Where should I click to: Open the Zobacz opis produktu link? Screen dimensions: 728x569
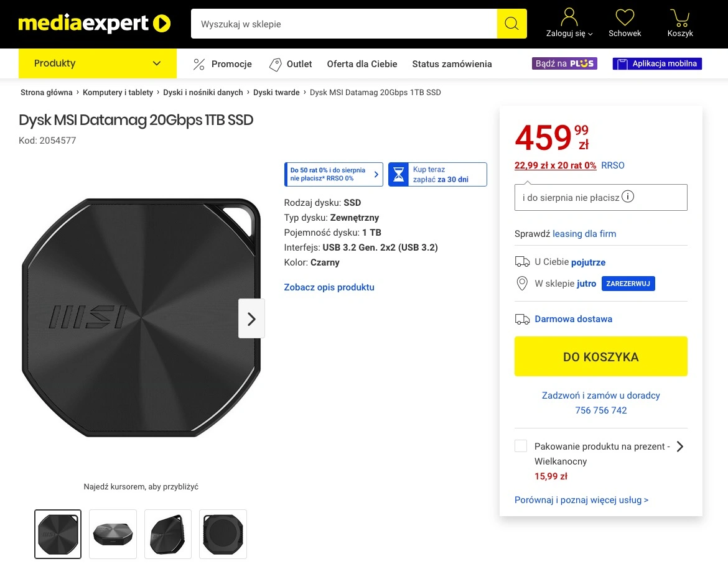(x=329, y=287)
